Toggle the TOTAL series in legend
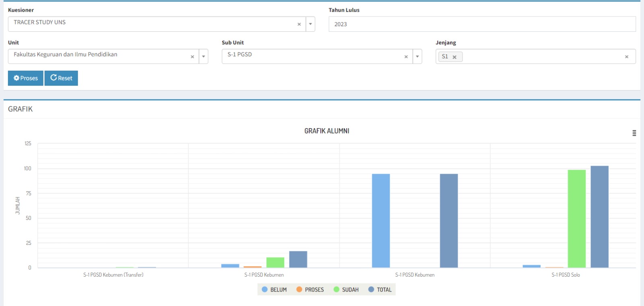Viewport: 644px width, 306px height. point(380,290)
